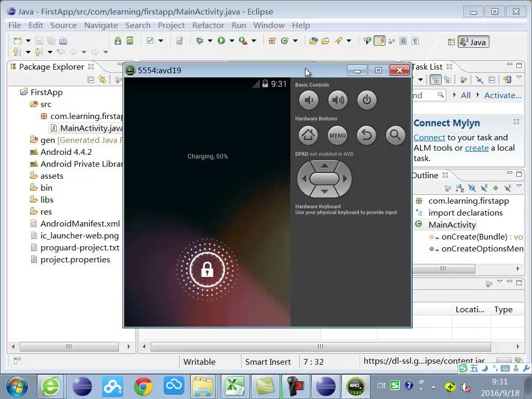Click the Package Explorer horizontal scrollbar

69,347
